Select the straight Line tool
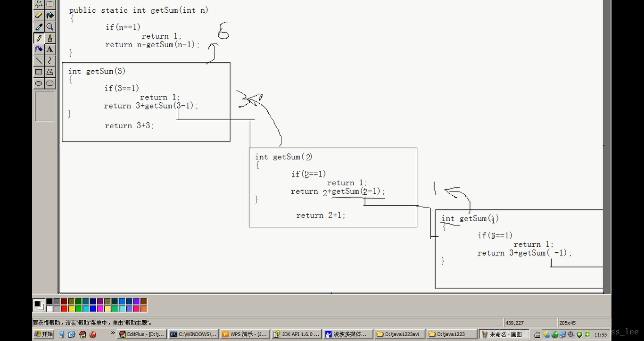Image resolution: width=644 pixels, height=341 pixels. pyautogui.click(x=39, y=60)
